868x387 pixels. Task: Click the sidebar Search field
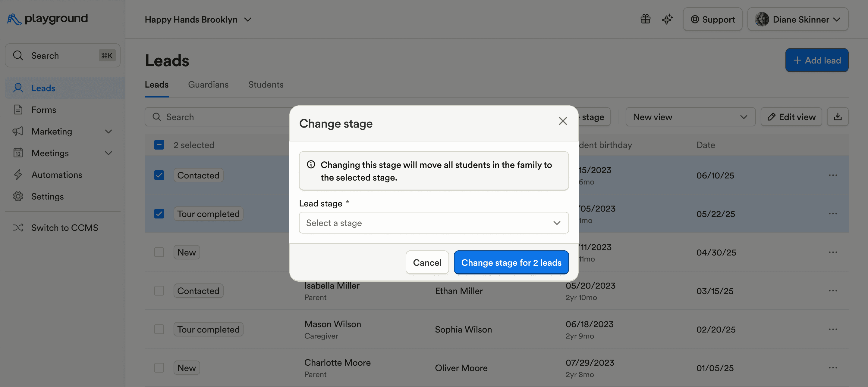(63, 56)
